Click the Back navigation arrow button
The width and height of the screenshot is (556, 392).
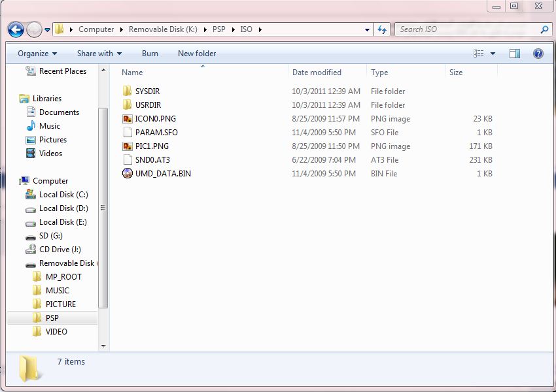[16, 30]
